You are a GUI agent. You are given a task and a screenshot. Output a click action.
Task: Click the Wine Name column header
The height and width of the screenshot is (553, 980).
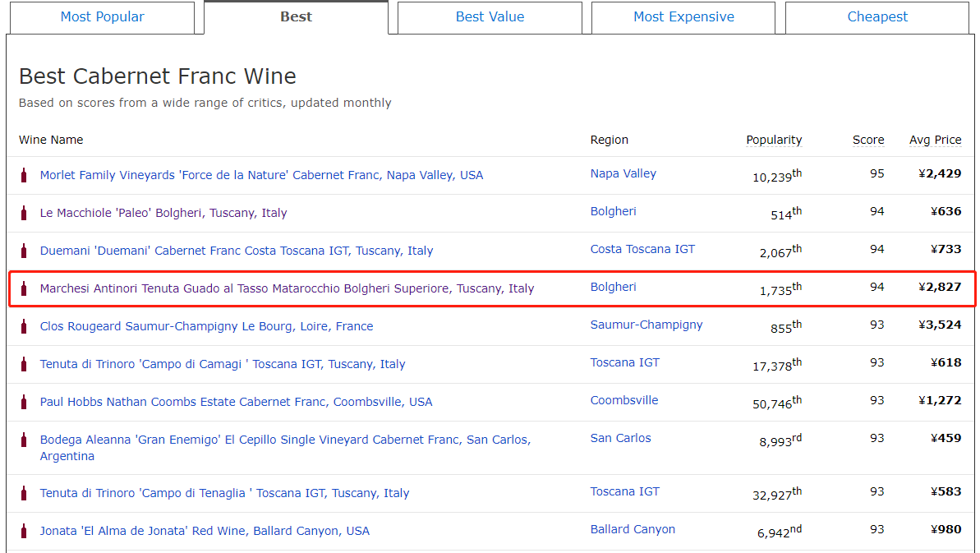click(51, 140)
